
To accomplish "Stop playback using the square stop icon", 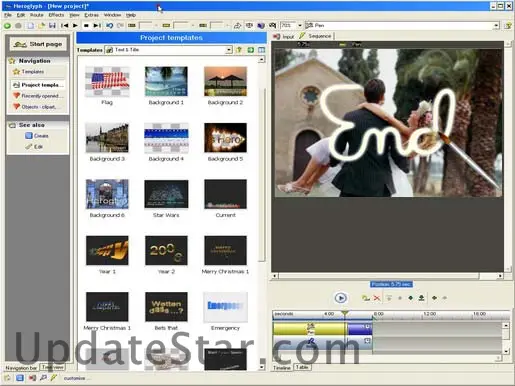I will [86, 25].
